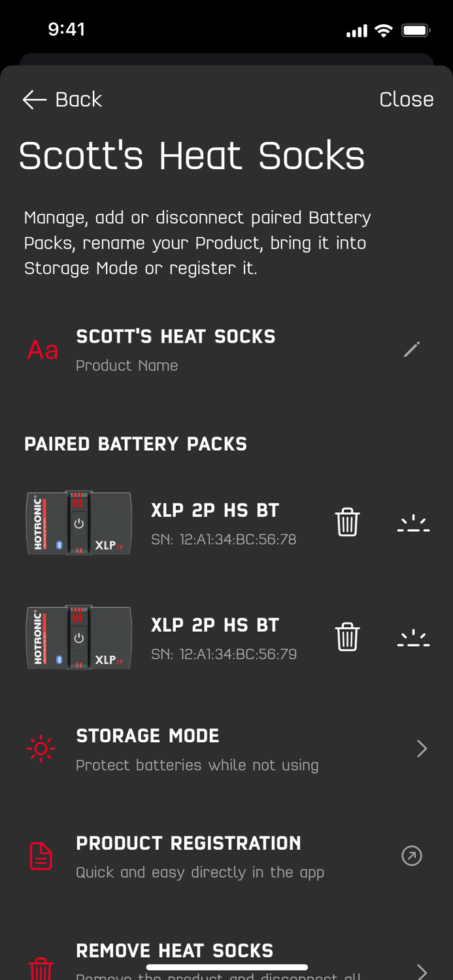Image resolution: width=453 pixels, height=980 pixels.
Task: Click the first XLP 2P battery pack thumbnail
Action: pyautogui.click(x=78, y=521)
